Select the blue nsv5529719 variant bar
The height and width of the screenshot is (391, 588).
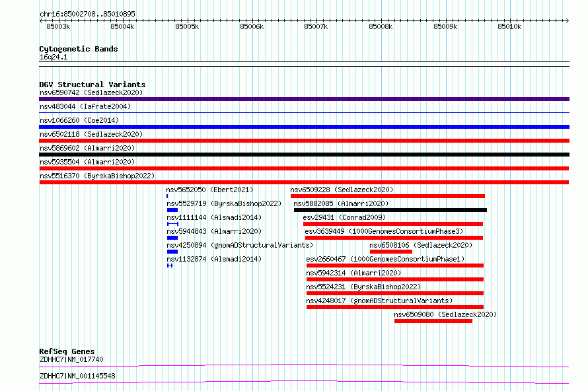click(172, 210)
